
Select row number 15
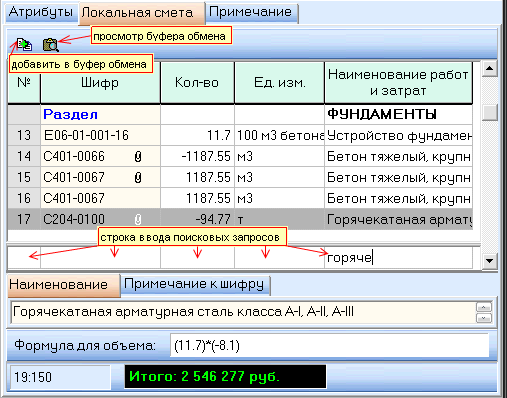tap(24, 177)
